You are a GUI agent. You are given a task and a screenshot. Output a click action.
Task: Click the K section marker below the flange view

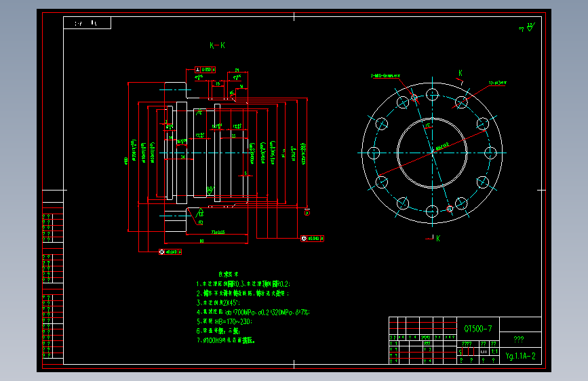[x=438, y=238]
